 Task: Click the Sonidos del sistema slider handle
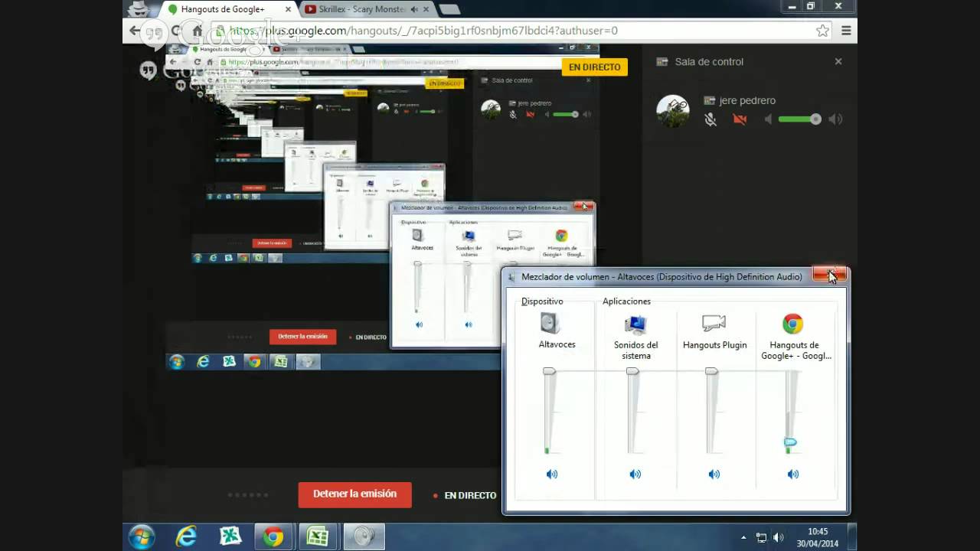point(632,371)
